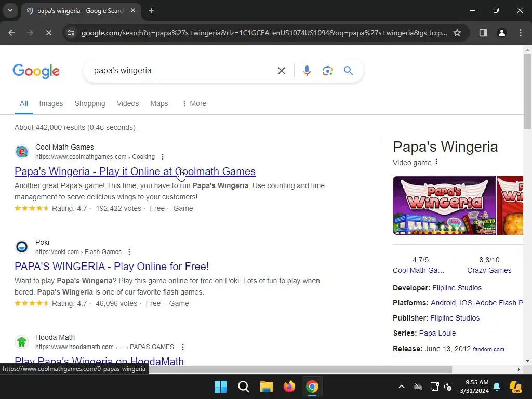The height and width of the screenshot is (399, 532).
Task: Open fandom.com release source link
Action: 488,349
